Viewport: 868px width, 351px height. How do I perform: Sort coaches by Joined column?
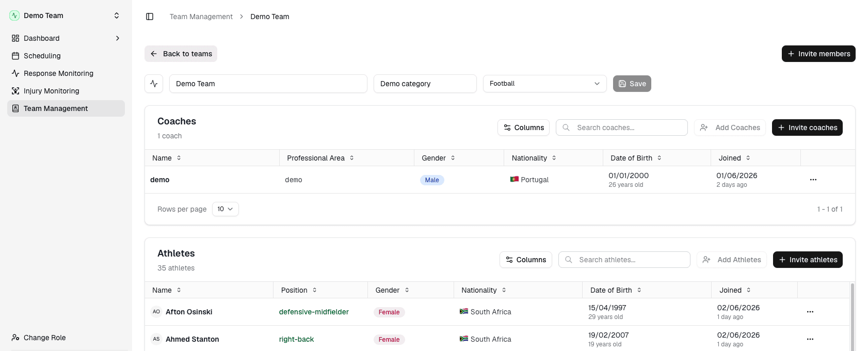pos(735,158)
